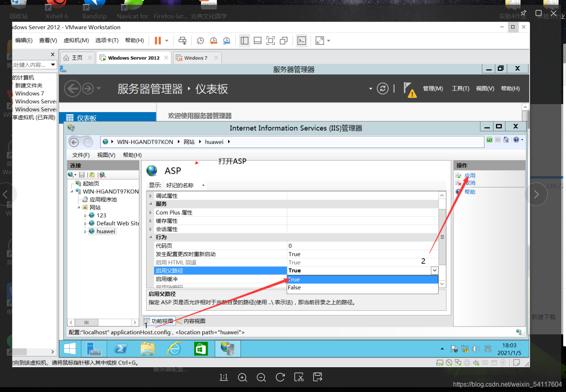Image resolution: width=566 pixels, height=392 pixels.
Task: Open the snapshot manager
Action: coord(227,40)
